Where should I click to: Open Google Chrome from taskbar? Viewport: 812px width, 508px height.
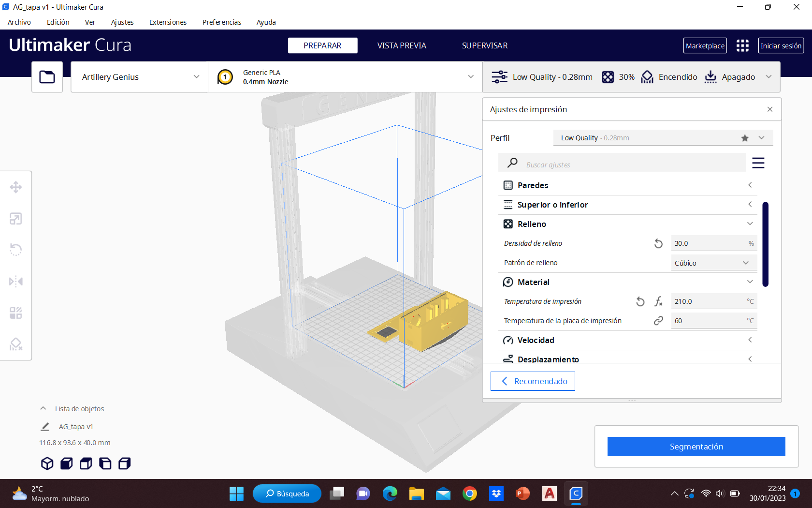(469, 493)
